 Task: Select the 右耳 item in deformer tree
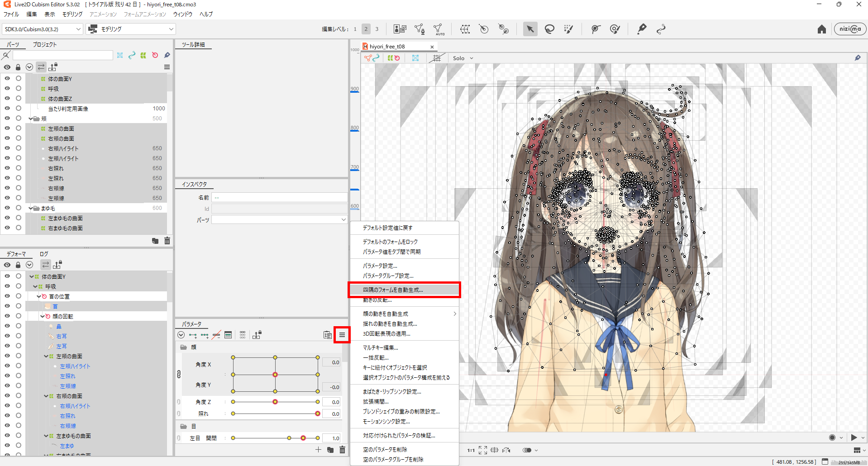click(x=62, y=336)
